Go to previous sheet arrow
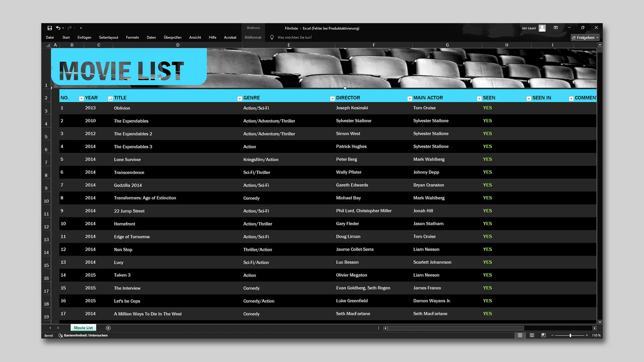 (x=50, y=328)
